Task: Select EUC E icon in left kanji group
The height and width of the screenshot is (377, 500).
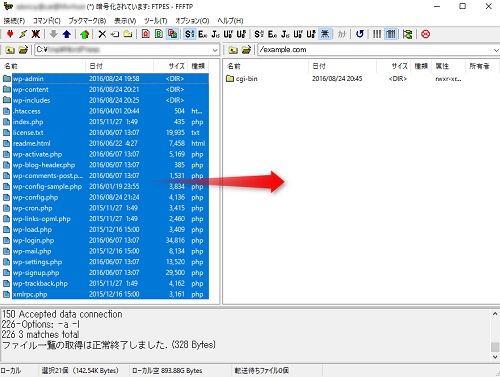Action: click(202, 34)
